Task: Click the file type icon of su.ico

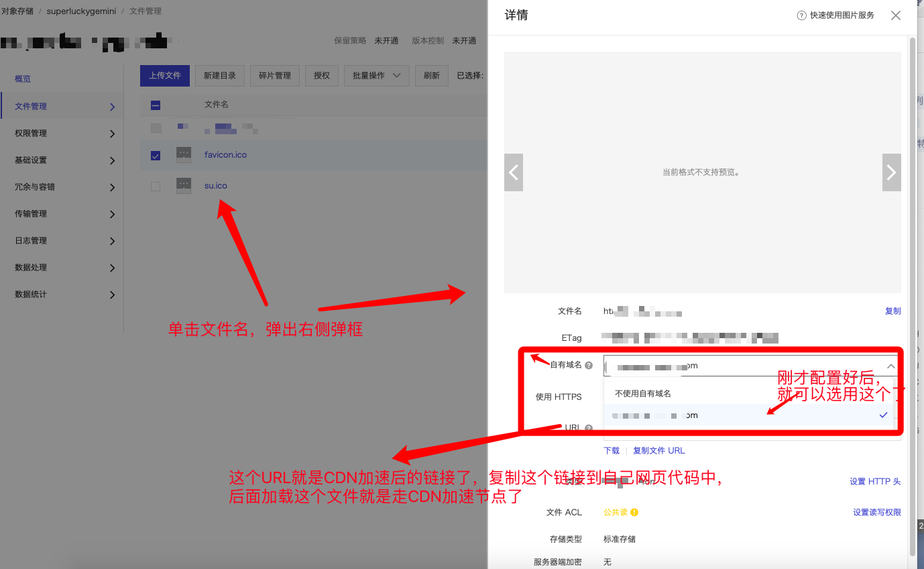Action: (183, 185)
